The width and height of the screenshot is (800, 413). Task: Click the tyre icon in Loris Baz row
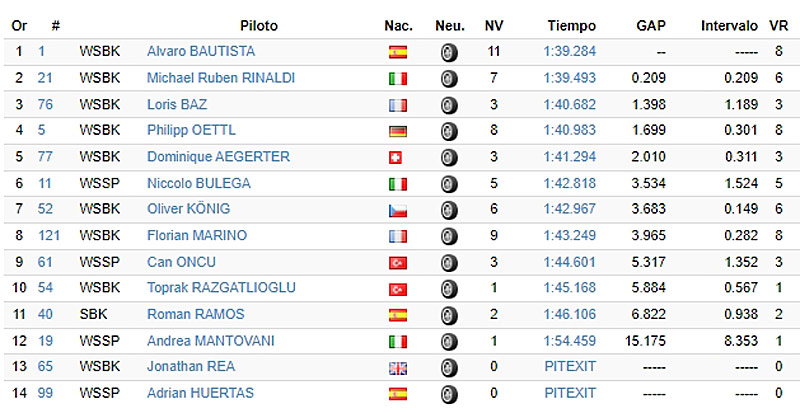click(x=449, y=104)
